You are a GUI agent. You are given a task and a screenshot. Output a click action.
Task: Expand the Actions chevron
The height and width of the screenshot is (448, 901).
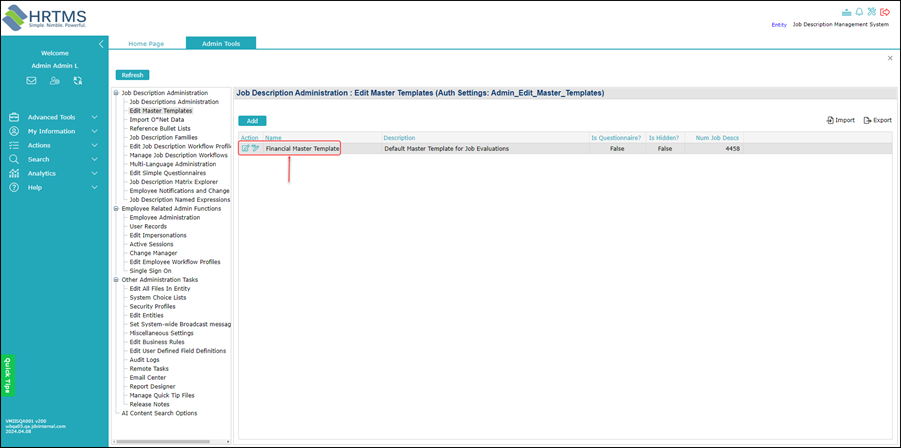tap(95, 145)
